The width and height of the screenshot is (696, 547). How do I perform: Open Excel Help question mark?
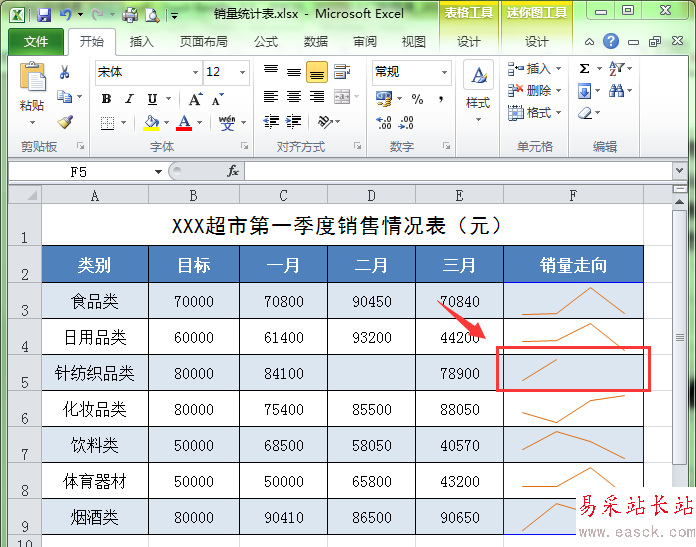pyautogui.click(x=611, y=41)
